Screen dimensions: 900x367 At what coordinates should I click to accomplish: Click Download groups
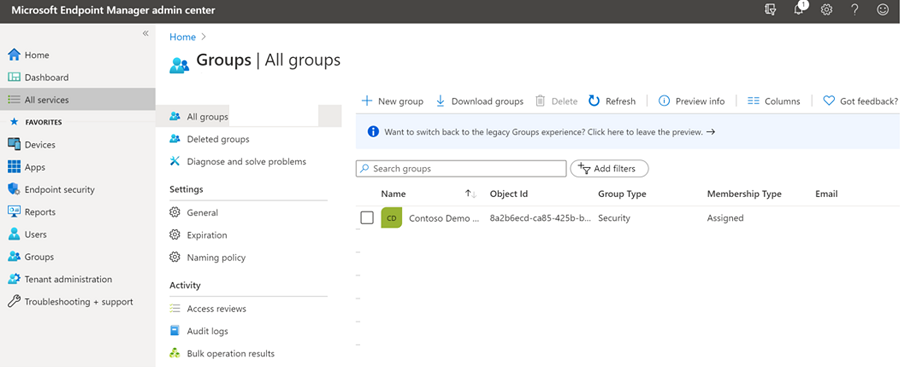click(x=479, y=101)
